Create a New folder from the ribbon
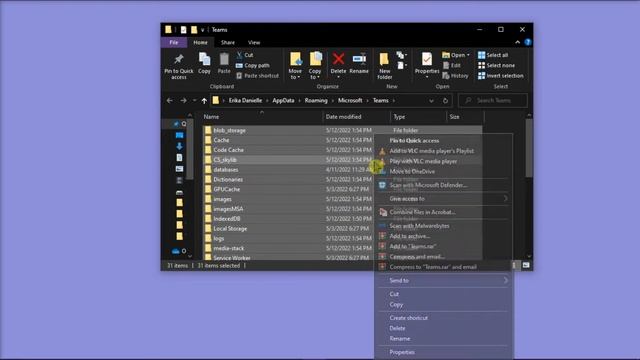640x360 pixels. [384, 66]
